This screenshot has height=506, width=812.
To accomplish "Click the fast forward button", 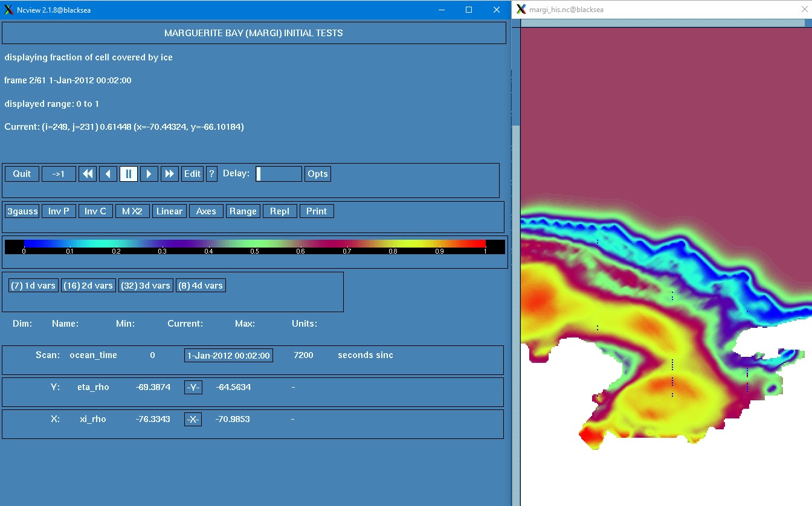I will pos(170,174).
